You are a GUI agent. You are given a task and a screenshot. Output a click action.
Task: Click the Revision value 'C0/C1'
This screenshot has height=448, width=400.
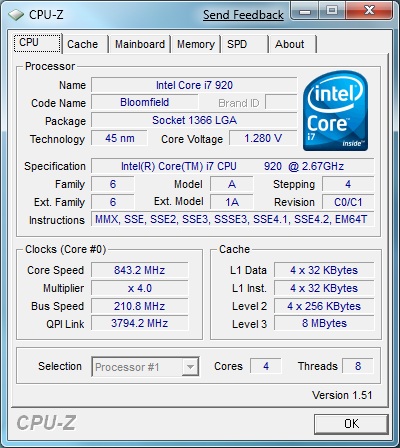coord(348,202)
